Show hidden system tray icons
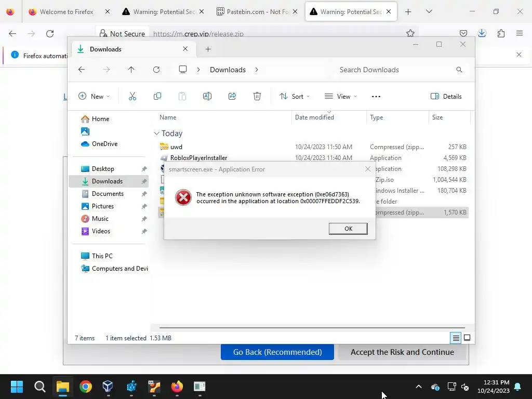 point(419,387)
